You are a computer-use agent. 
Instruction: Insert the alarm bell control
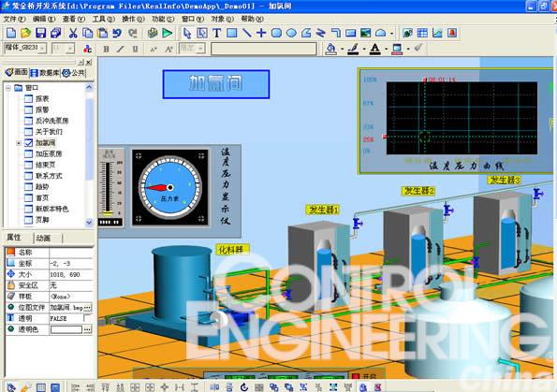(x=452, y=33)
